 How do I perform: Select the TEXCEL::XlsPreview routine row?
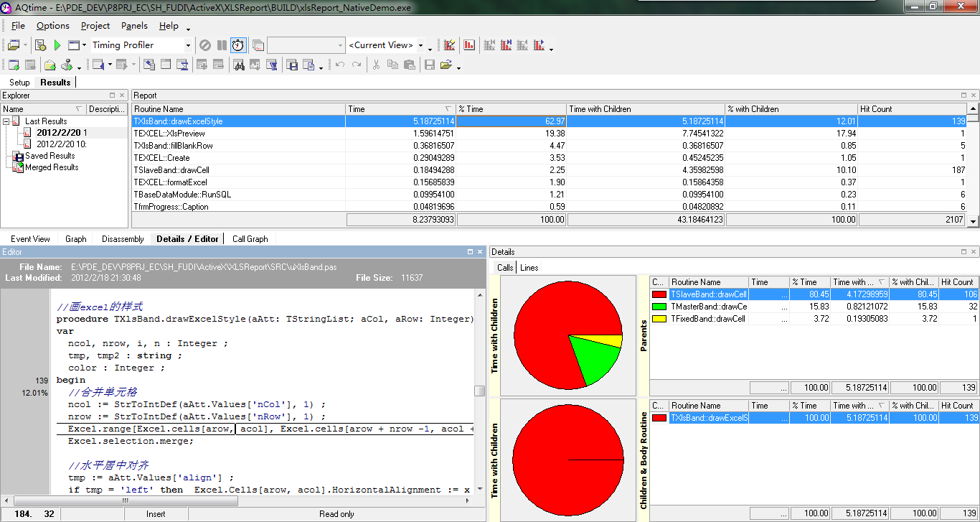169,134
